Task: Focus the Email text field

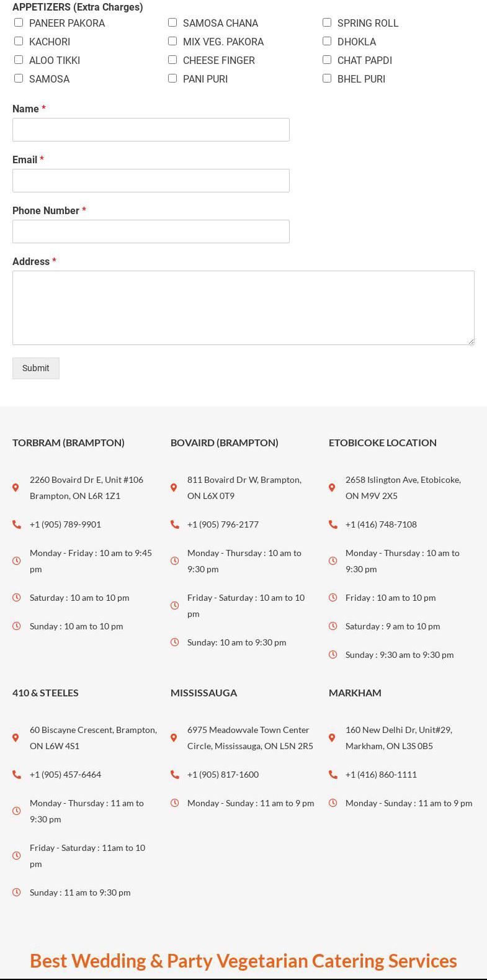Action: tap(151, 181)
